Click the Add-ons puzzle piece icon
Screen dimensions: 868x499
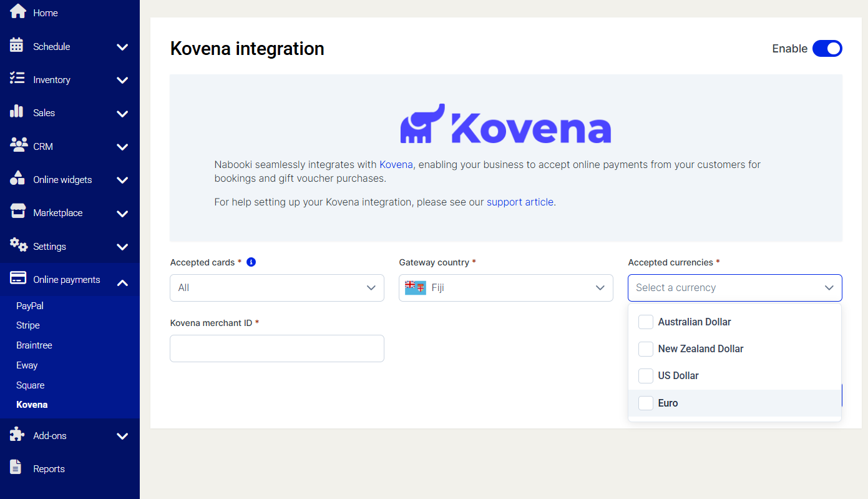tap(17, 435)
